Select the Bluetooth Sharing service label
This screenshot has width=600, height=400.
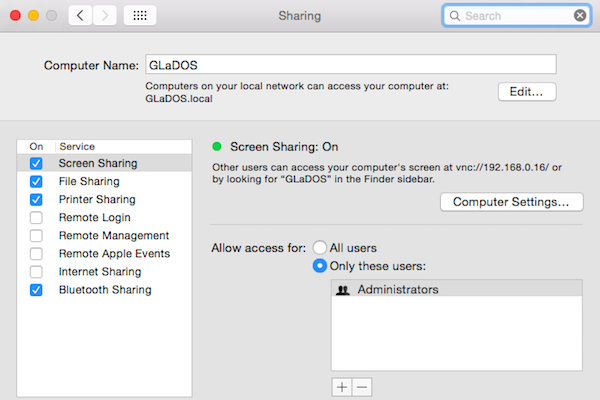105,290
